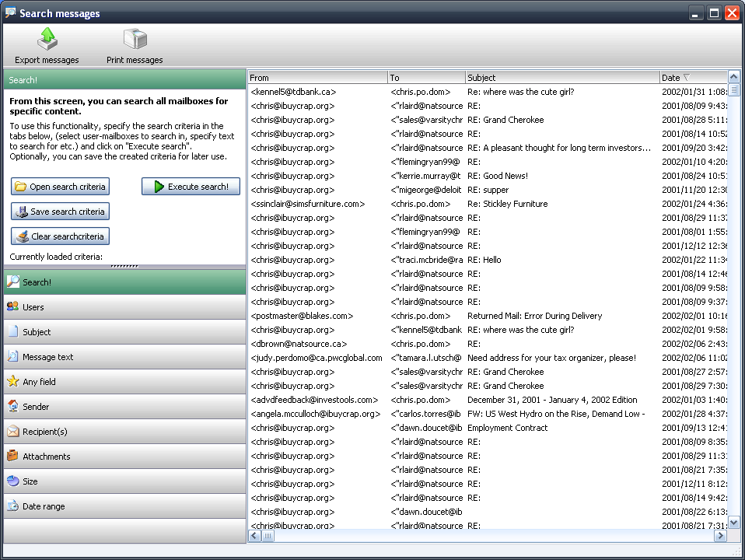This screenshot has height=560, width=745.
Task: Click Clear searchcriteria button
Action: click(x=61, y=236)
